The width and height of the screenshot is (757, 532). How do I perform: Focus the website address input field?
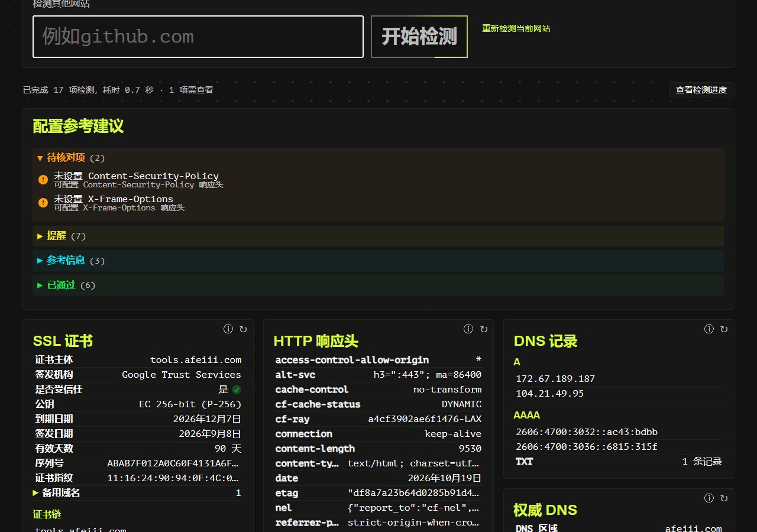point(198,37)
